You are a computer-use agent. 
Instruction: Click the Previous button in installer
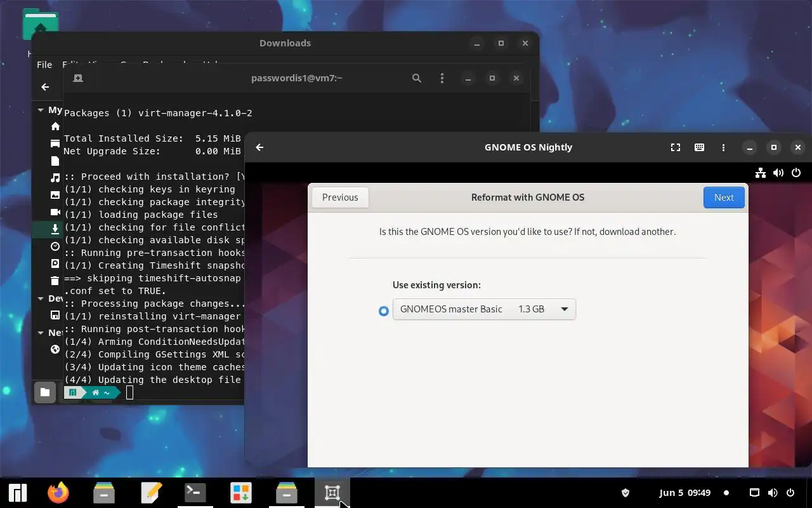[340, 197]
